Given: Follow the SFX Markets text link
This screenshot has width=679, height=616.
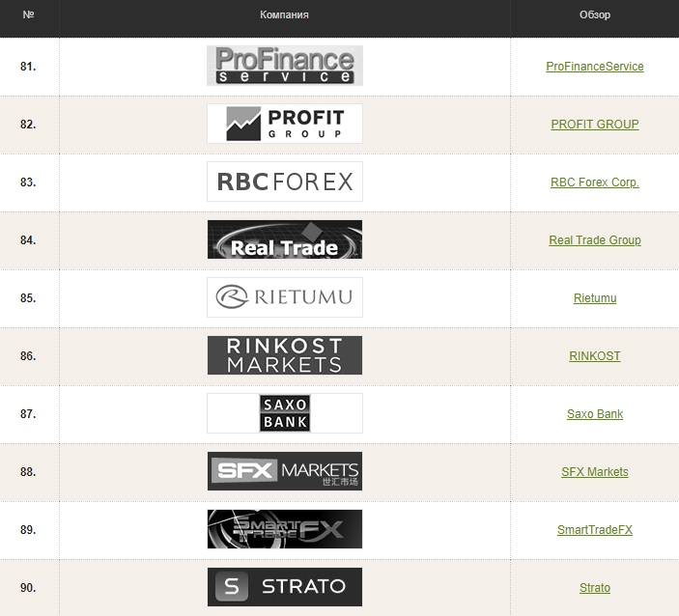Looking at the screenshot, I should 594,472.
